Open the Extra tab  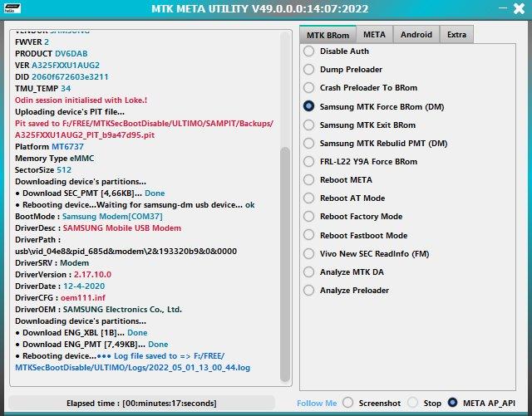456,35
